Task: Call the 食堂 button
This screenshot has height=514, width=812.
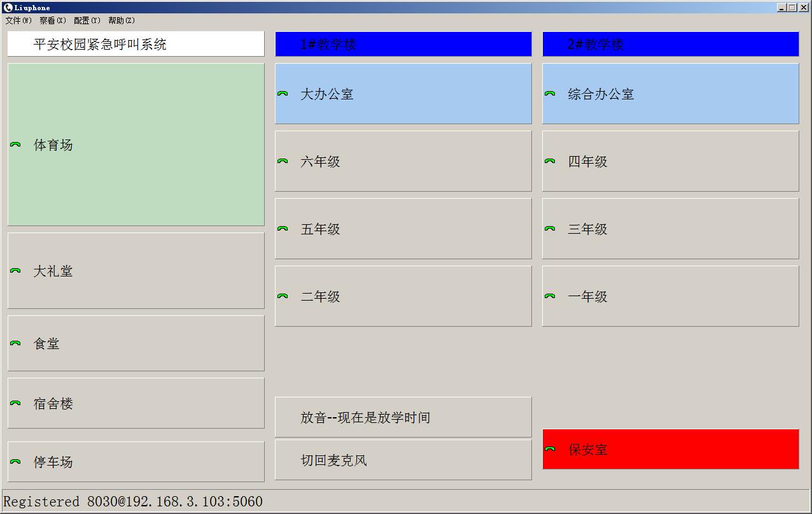Action: (x=136, y=343)
